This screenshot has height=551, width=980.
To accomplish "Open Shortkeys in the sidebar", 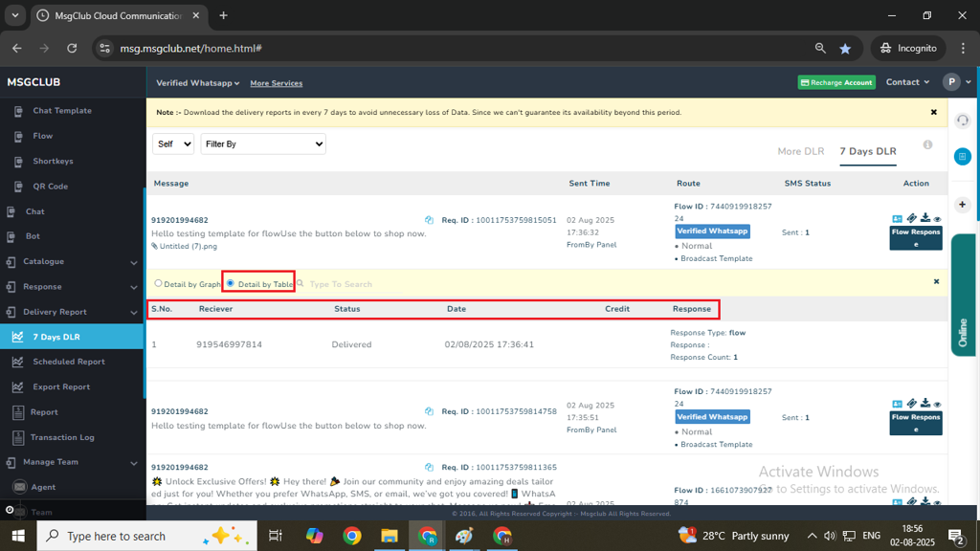I will click(x=54, y=161).
